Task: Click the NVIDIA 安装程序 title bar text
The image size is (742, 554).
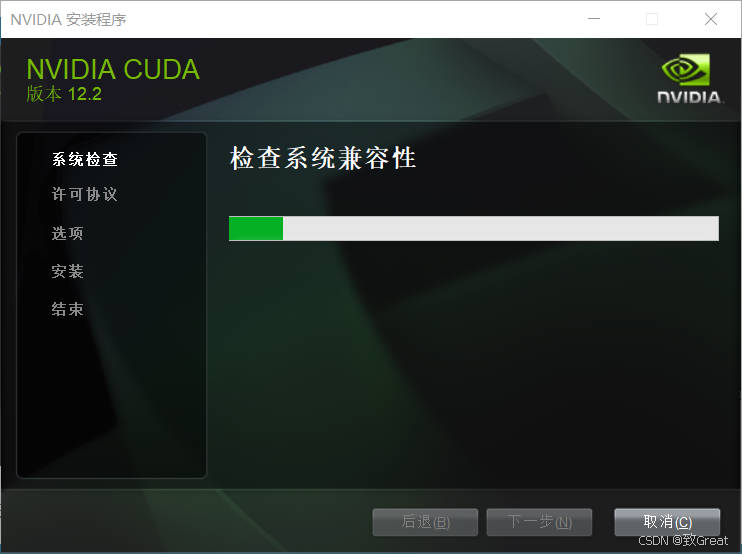Action: 68,19
